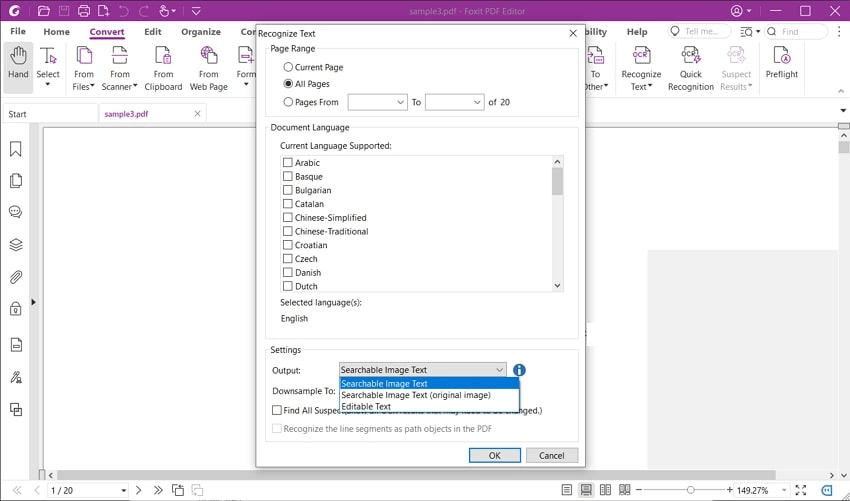Click the Find search box
Screen dimensions: 850x501
point(796,31)
